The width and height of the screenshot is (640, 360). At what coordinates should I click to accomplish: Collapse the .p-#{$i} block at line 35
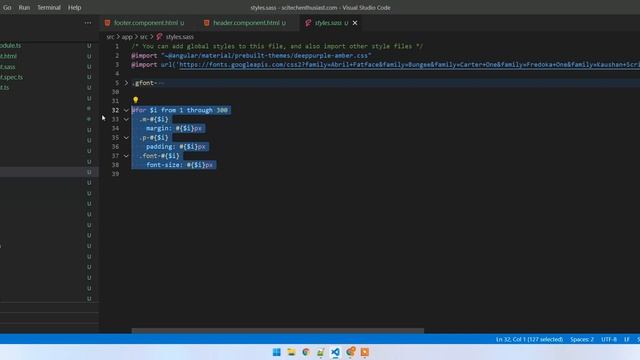pyautogui.click(x=126, y=138)
